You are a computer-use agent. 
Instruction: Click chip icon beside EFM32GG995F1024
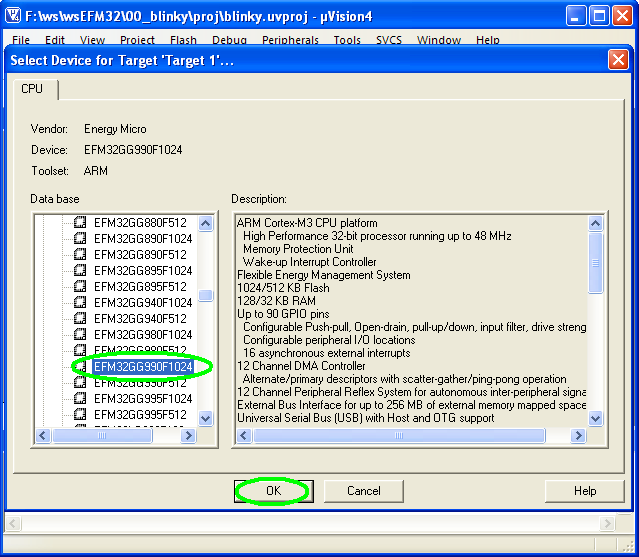80,398
